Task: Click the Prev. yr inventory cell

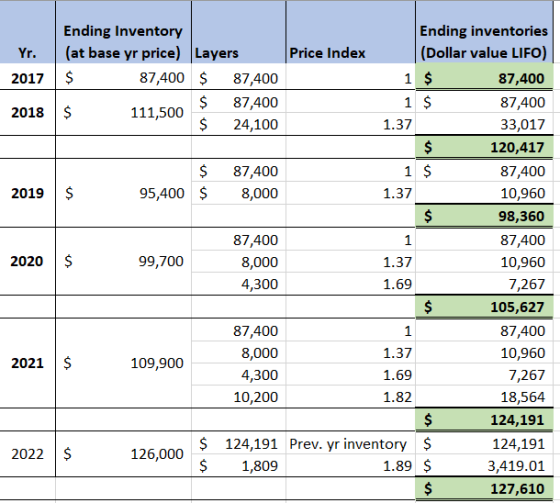Action: [351, 444]
